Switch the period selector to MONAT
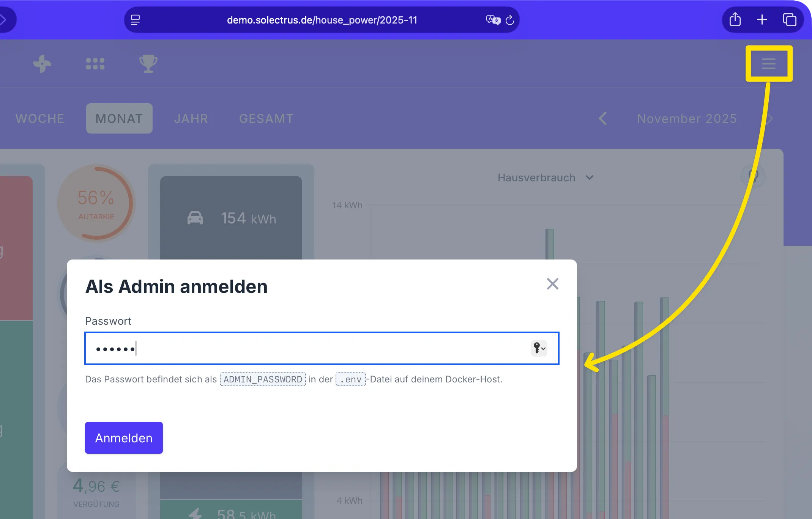Image resolution: width=812 pixels, height=519 pixels. (x=119, y=118)
